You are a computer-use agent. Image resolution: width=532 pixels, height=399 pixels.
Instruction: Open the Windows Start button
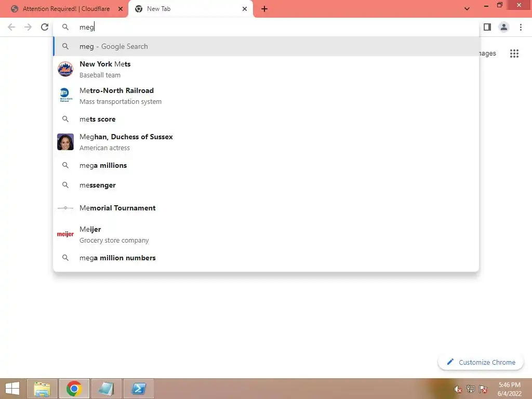click(12, 389)
